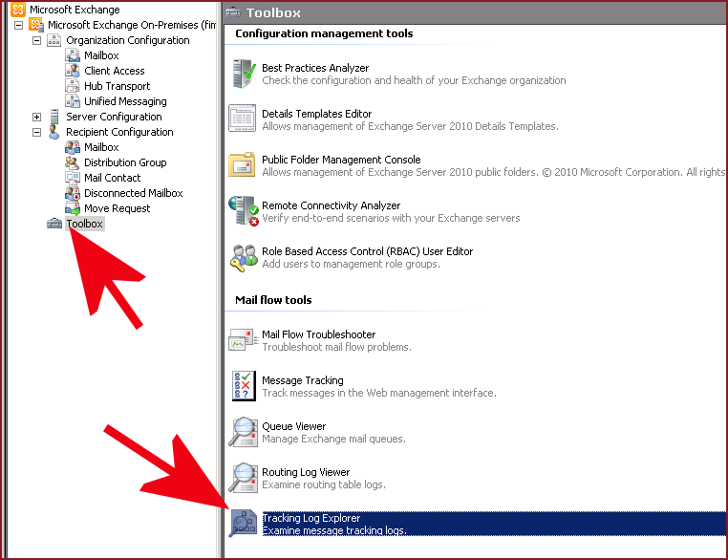Click 'Examine message tracking logs.' description
Screen dimensions: 728x560
click(x=334, y=530)
